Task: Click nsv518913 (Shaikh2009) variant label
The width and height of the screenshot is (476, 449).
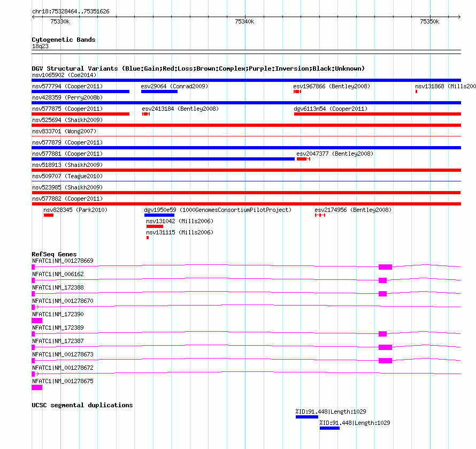Action: pyautogui.click(x=67, y=165)
